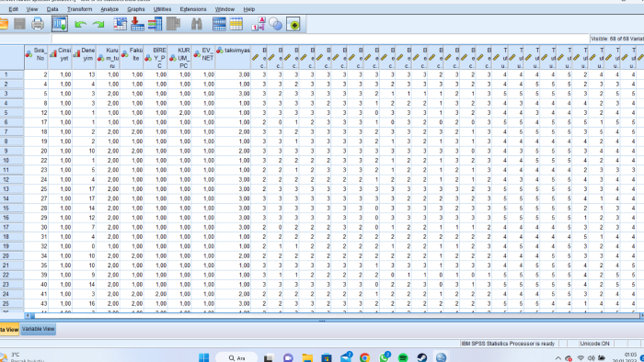Click the Find binoculars icon
The image size is (644, 362).
coord(196,24)
